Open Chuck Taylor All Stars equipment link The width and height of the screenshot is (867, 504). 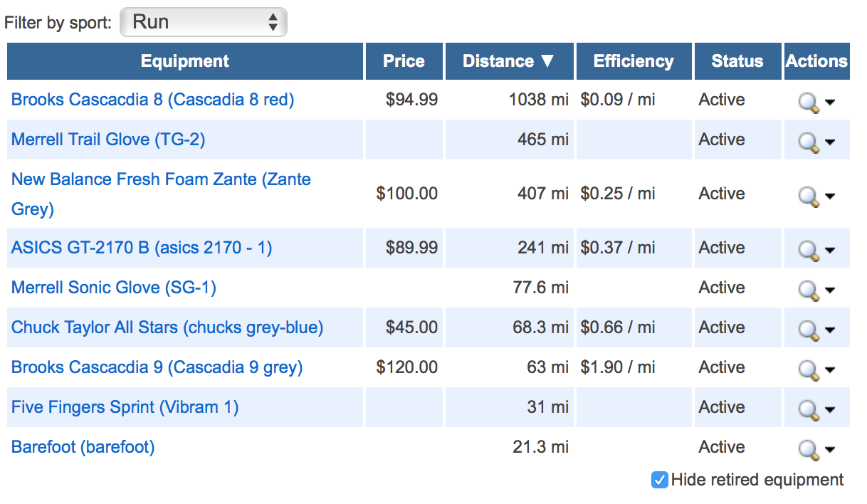(x=167, y=327)
